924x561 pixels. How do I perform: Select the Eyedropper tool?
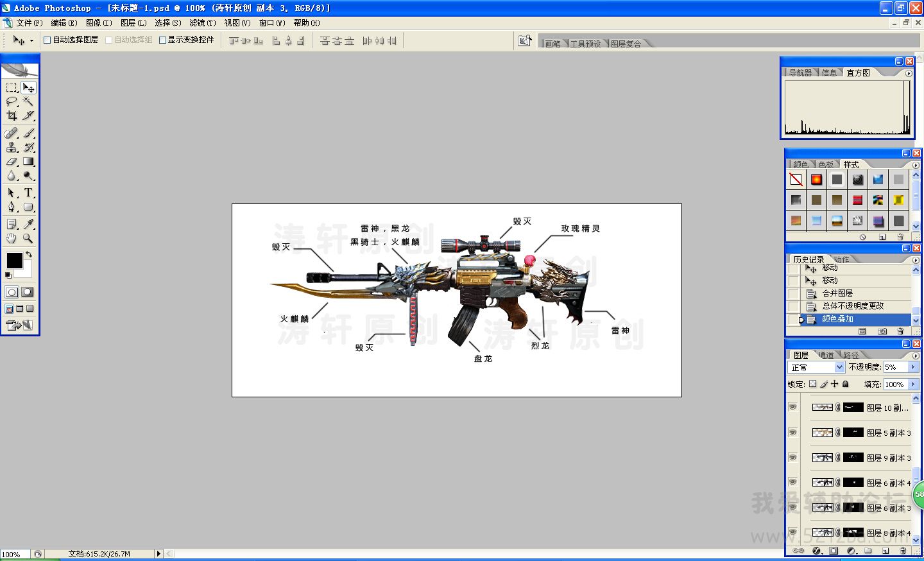click(x=28, y=224)
